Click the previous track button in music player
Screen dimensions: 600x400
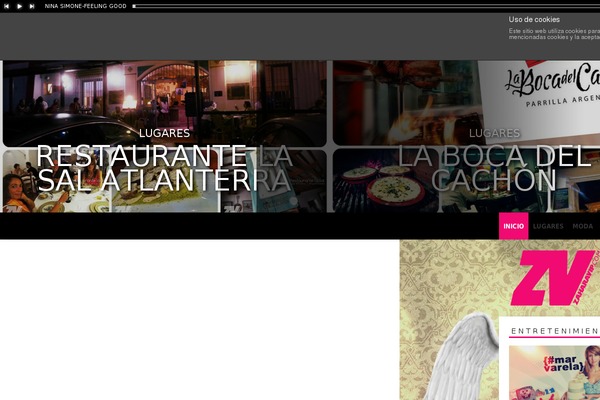(x=7, y=6)
